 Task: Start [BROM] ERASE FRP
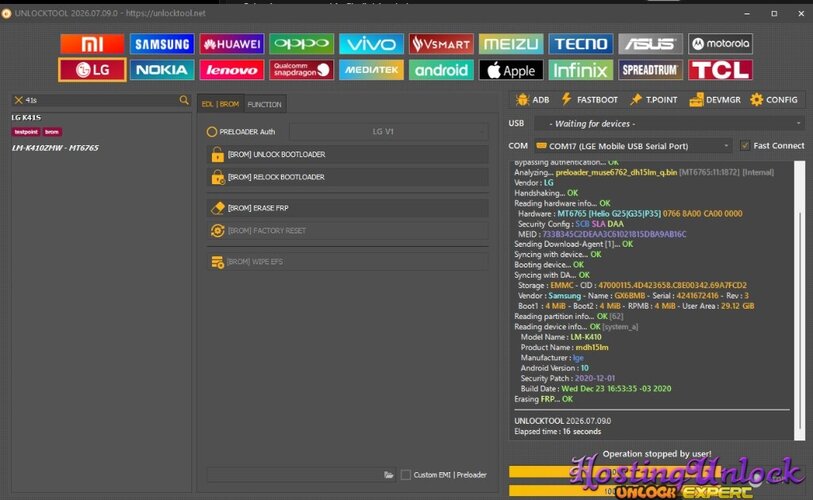point(347,208)
